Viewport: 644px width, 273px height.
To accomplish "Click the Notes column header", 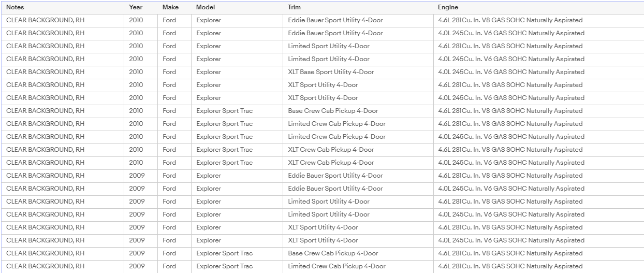I will pyautogui.click(x=15, y=7).
